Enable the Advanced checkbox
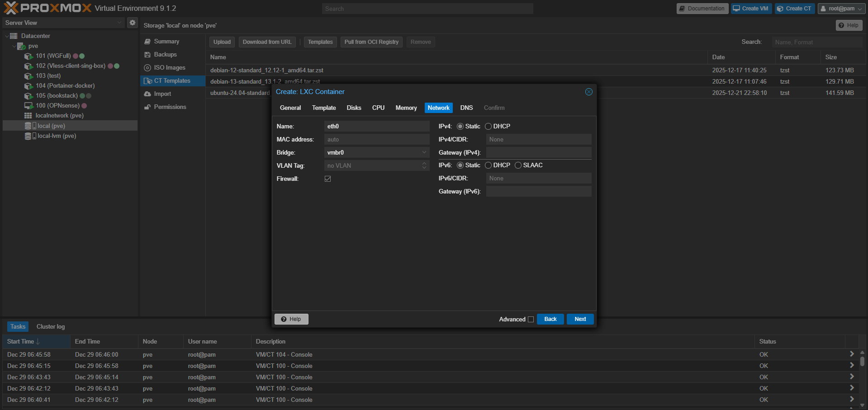The image size is (868, 410). coord(531,320)
